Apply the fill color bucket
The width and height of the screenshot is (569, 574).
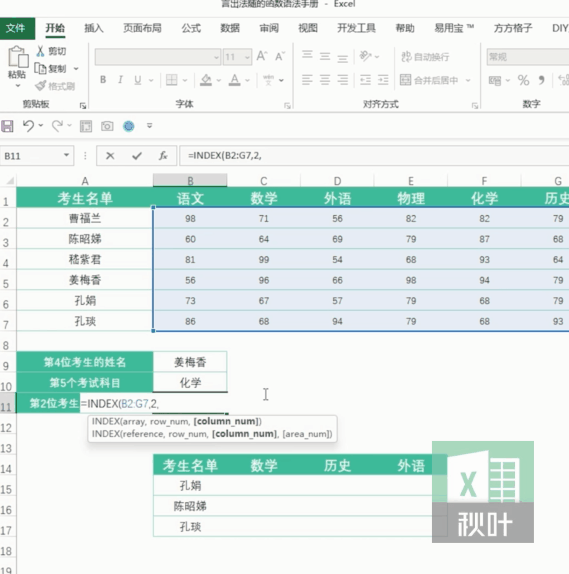[x=206, y=80]
